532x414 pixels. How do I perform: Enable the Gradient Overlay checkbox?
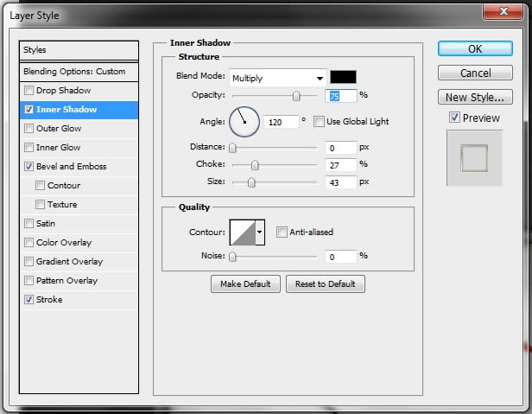coord(28,262)
